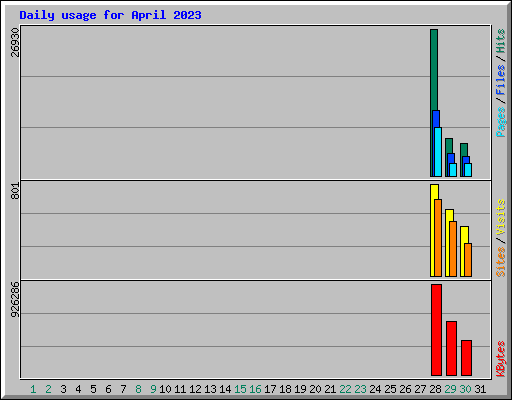
Task: Click the Sites legend label
Action: [x=500, y=262]
